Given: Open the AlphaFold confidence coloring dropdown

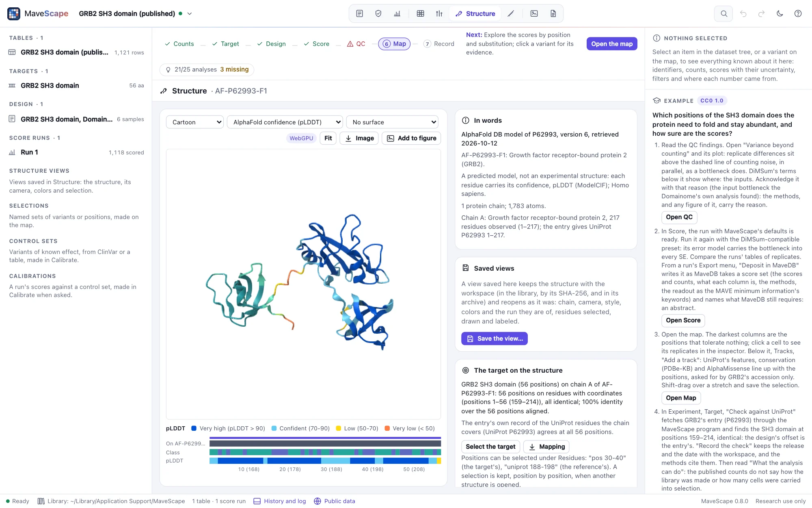Looking at the screenshot, I should [x=285, y=122].
